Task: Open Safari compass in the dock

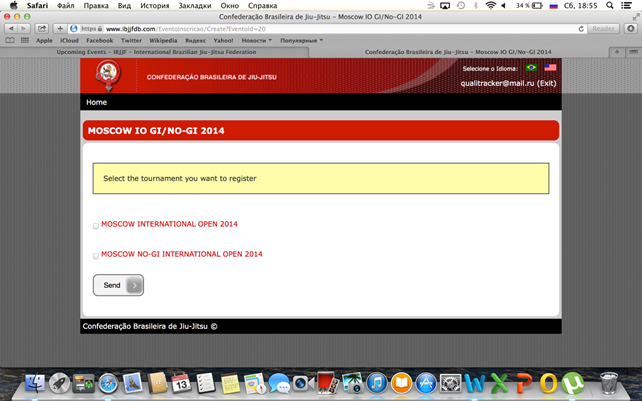Action: pos(108,383)
